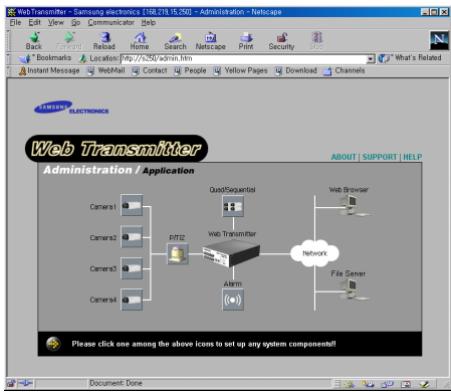451x392 pixels.
Task: Follow the SUPPORT link
Action: [x=380, y=157]
